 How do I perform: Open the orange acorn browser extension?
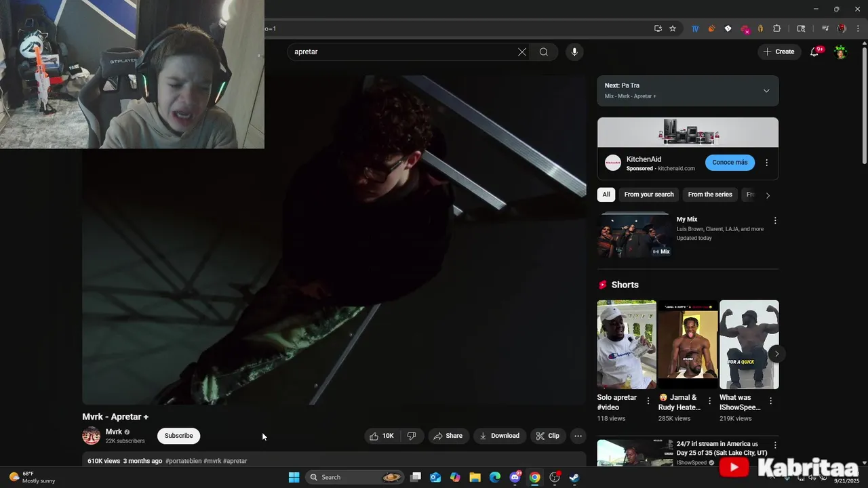pyautogui.click(x=711, y=28)
